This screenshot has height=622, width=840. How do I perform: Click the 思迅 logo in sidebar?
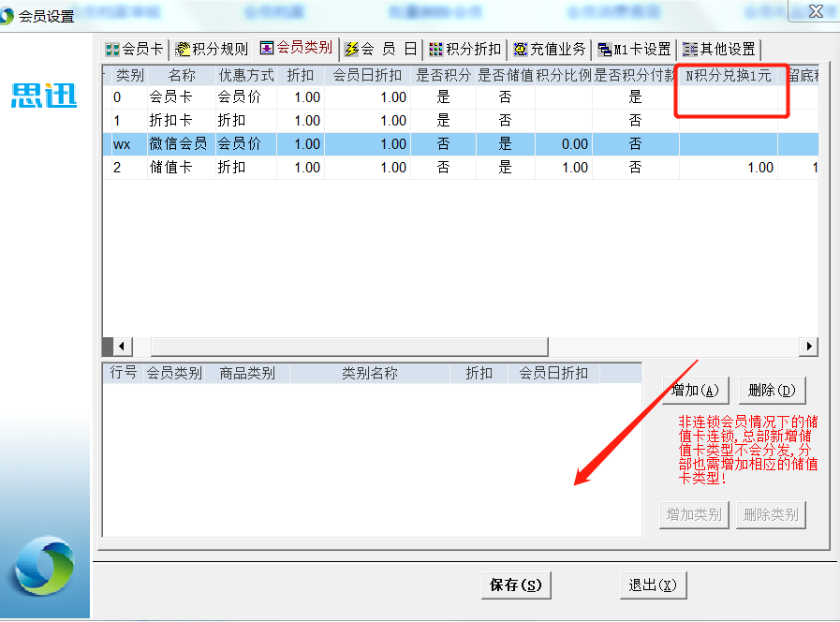click(x=44, y=96)
